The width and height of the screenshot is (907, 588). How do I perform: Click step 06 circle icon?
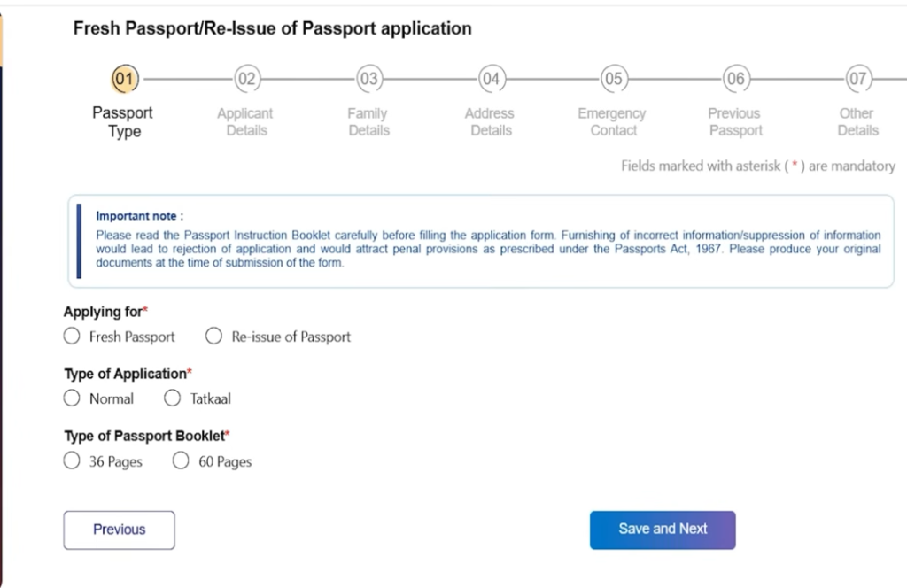[x=735, y=79]
